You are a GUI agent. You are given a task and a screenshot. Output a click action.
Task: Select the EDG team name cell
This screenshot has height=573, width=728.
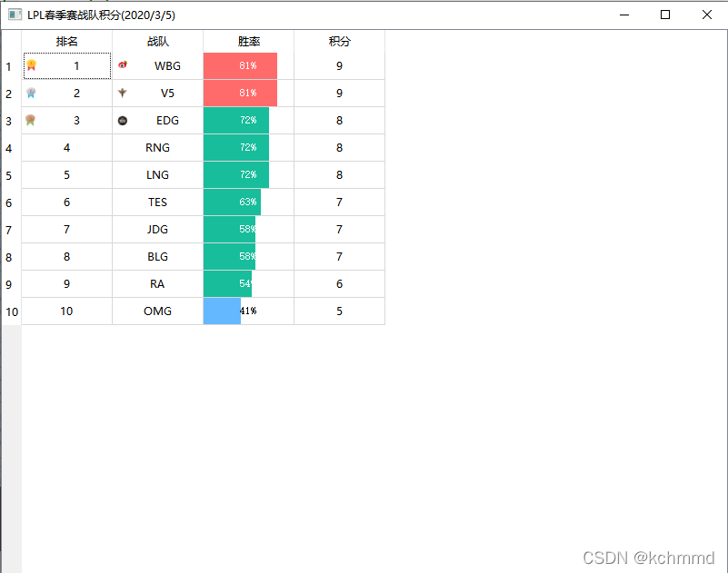[158, 120]
